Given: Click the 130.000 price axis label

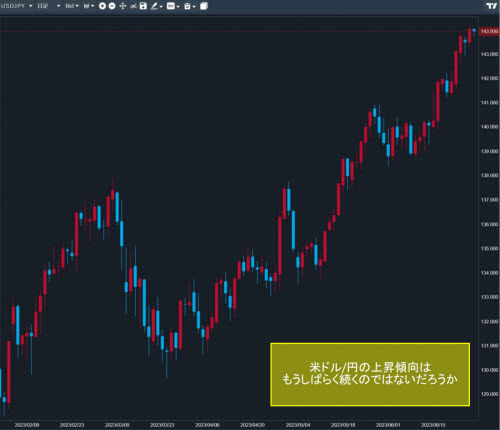Looking at the screenshot, I should (489, 370).
